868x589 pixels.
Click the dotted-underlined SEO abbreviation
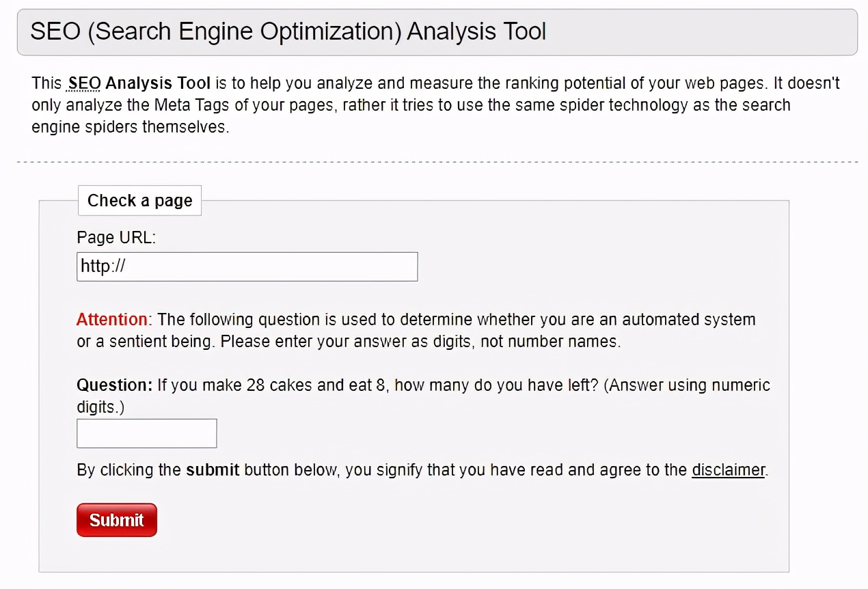coord(84,83)
